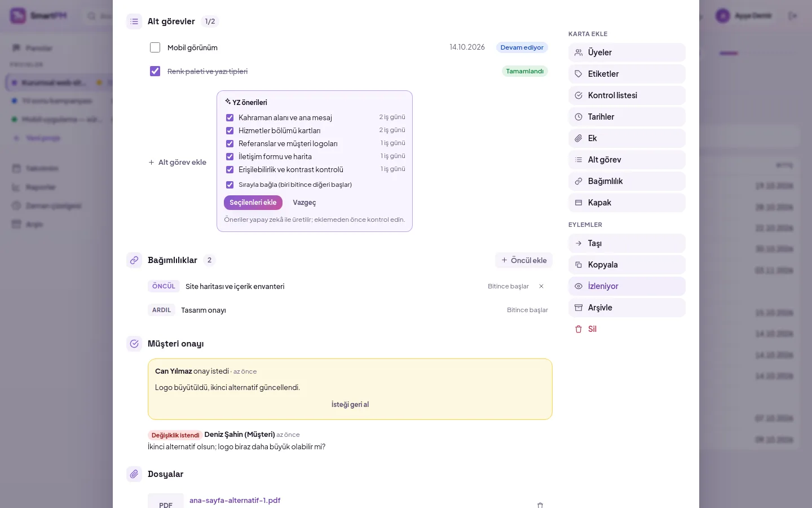Click the Değişiklik istendi badge
812x508 pixels.
175,435
